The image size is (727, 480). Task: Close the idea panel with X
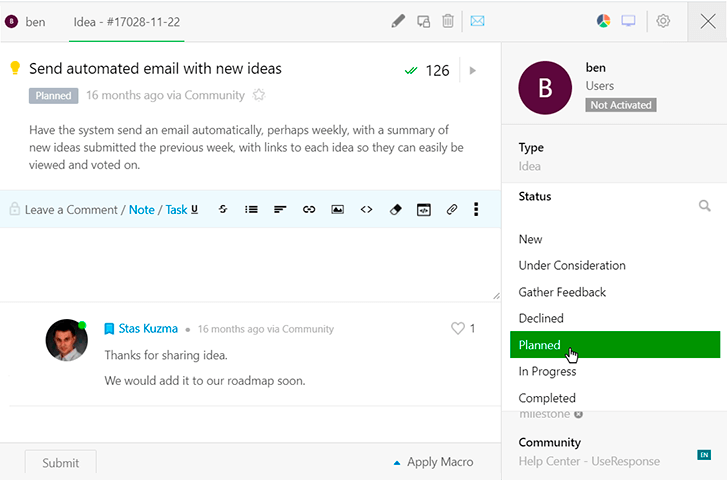pos(708,21)
